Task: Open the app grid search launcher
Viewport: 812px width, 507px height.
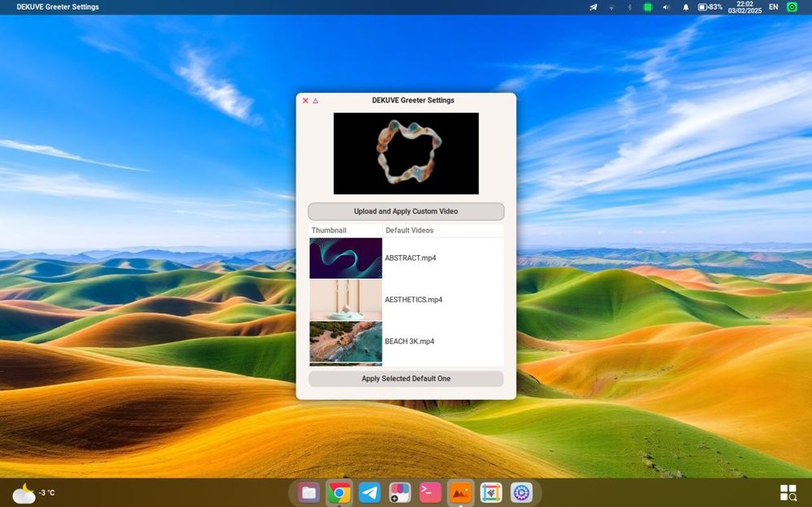Action: [x=788, y=492]
